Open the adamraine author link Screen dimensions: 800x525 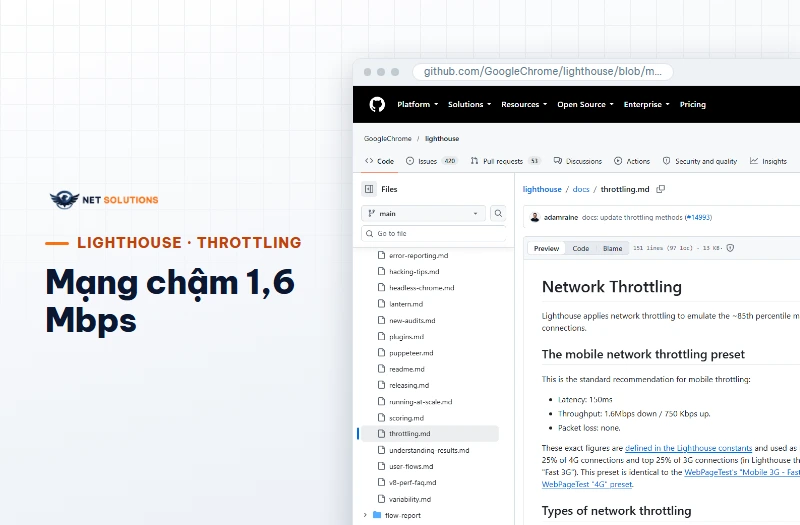561,217
